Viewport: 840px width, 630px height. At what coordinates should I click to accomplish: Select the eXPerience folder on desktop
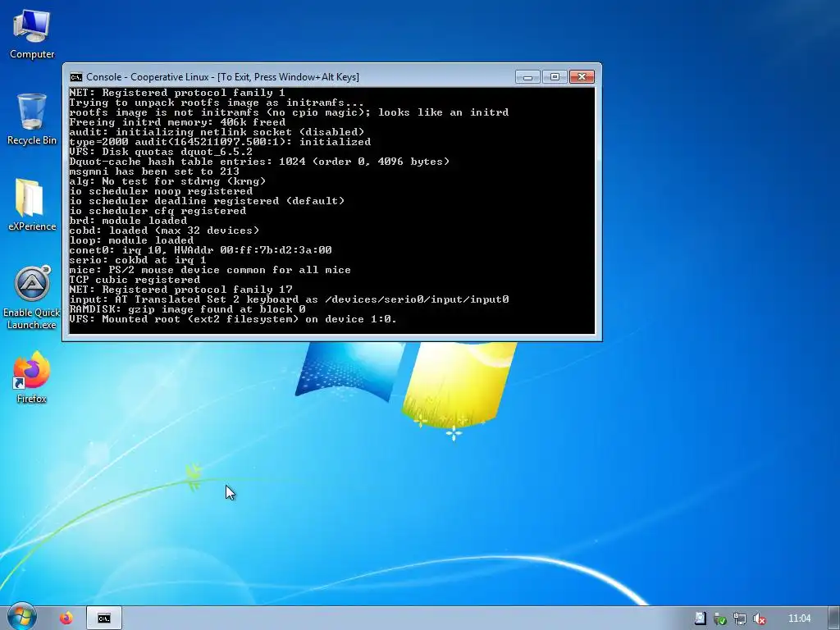pyautogui.click(x=32, y=204)
